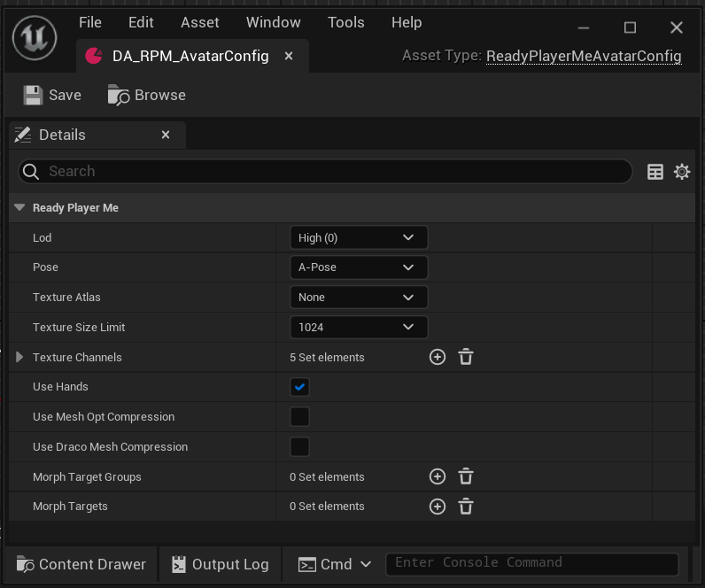This screenshot has width=705, height=588.
Task: Click the Unreal Engine logo icon
Action: (35, 38)
